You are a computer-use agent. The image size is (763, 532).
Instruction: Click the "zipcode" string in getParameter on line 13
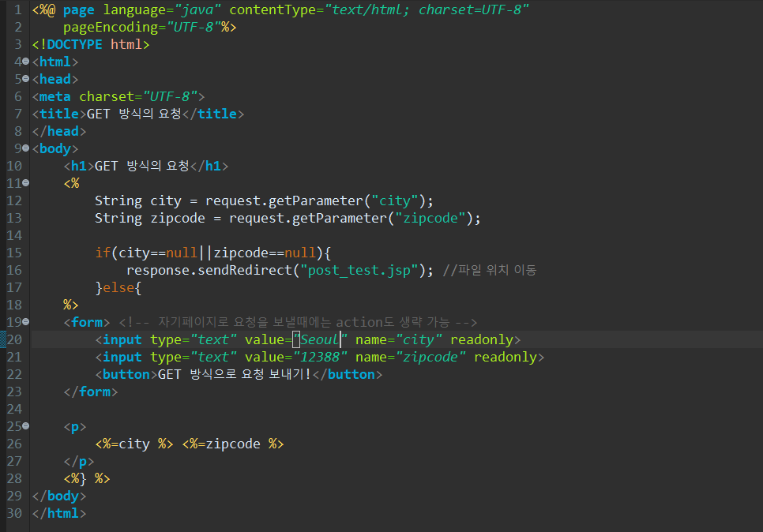tap(430, 219)
